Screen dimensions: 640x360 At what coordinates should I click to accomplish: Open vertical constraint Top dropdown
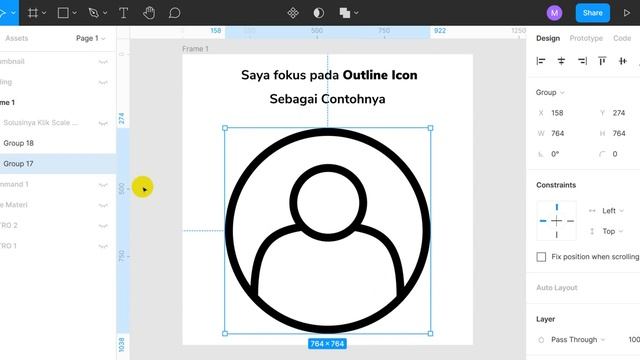click(612, 231)
